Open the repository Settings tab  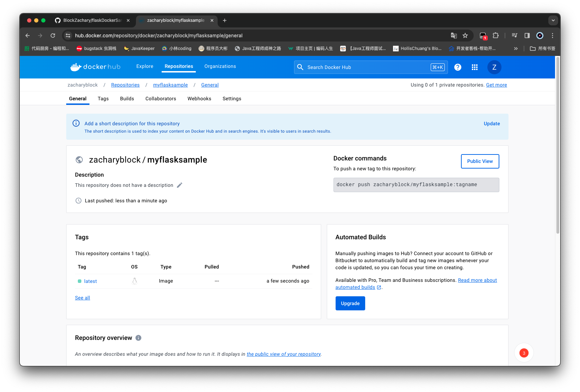[x=232, y=99]
